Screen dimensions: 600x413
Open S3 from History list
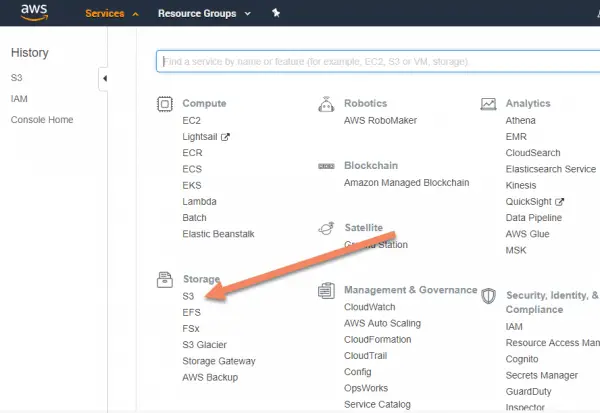coord(16,78)
